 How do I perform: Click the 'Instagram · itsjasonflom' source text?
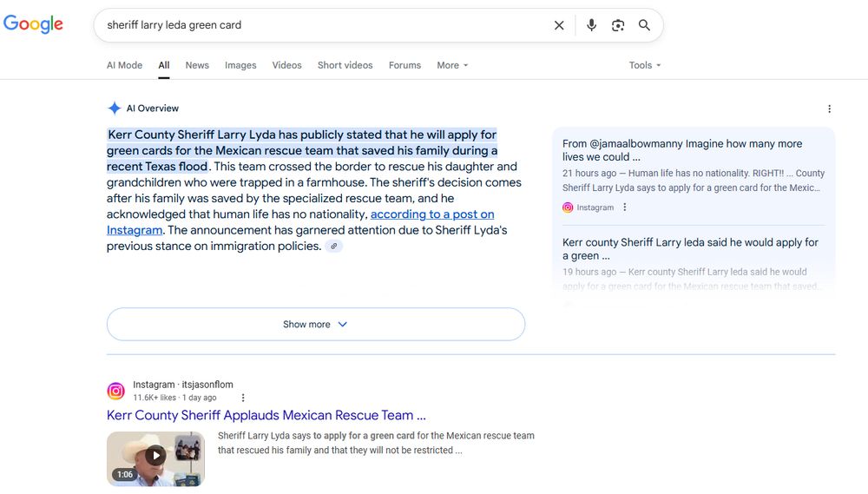pyautogui.click(x=182, y=385)
